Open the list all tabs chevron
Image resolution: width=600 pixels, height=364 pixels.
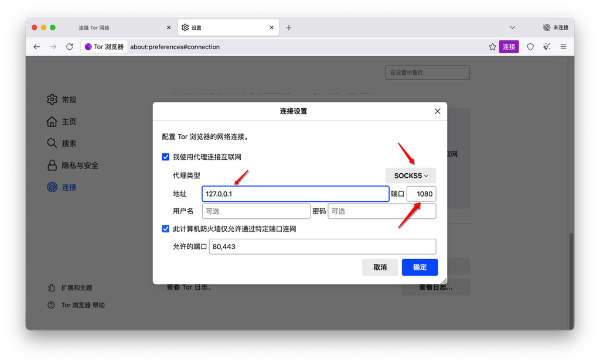(x=512, y=28)
